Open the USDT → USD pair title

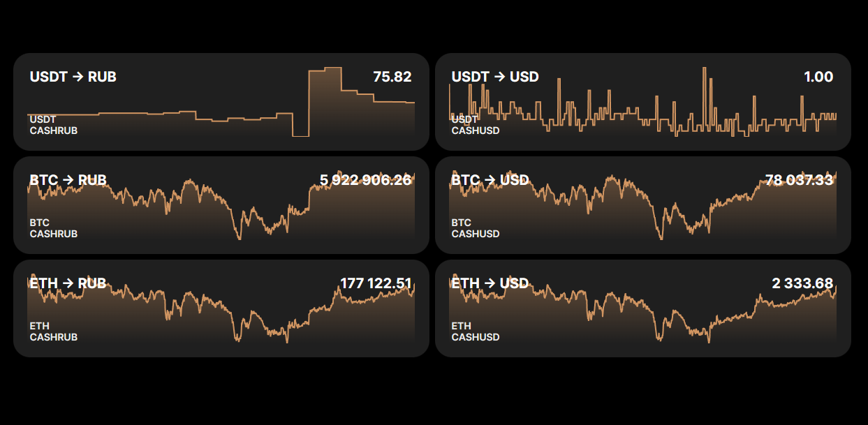495,77
